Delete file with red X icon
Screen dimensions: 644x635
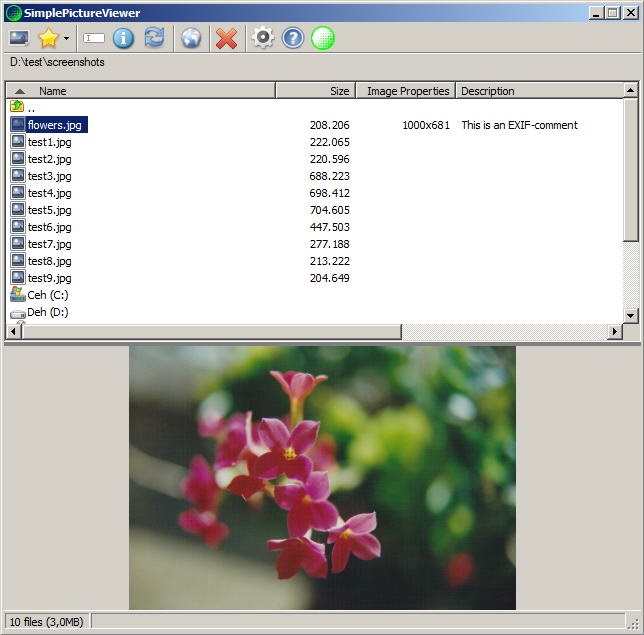tap(227, 38)
